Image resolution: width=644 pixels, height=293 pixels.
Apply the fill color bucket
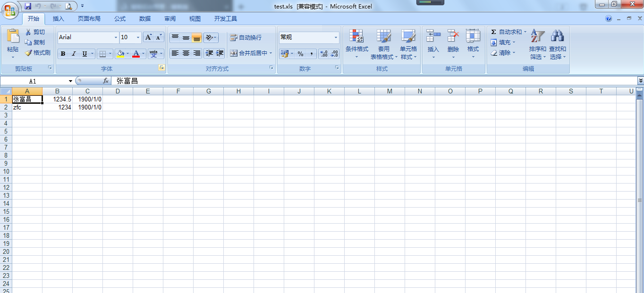coord(120,54)
